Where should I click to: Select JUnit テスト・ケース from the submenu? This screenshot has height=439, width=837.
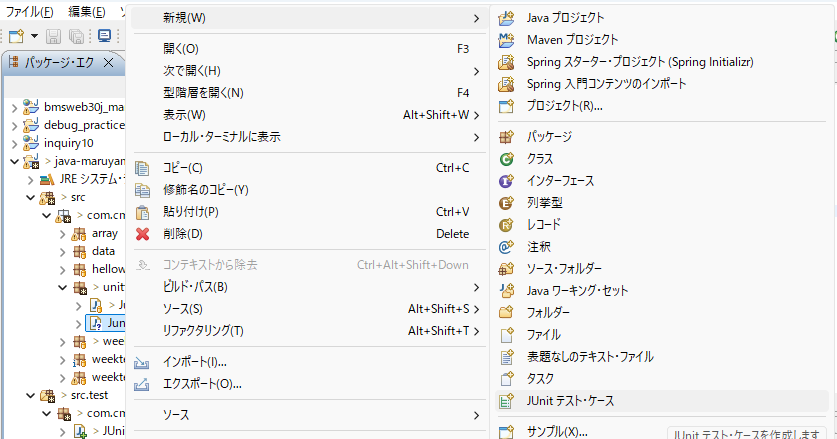pos(571,401)
